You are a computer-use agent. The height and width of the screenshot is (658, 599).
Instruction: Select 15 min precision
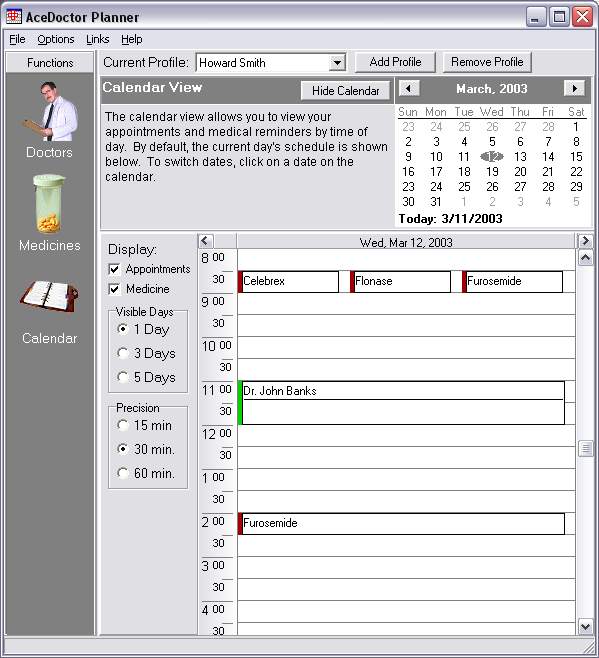click(123, 426)
